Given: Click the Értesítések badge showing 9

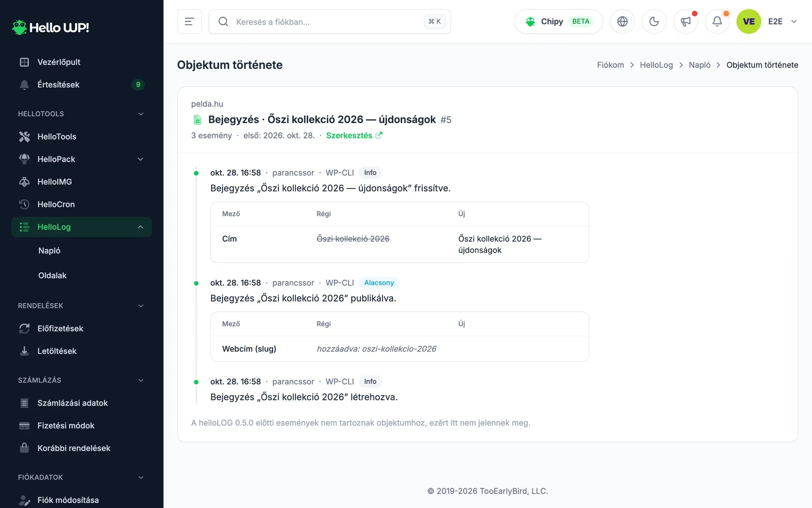Looking at the screenshot, I should 138,85.
